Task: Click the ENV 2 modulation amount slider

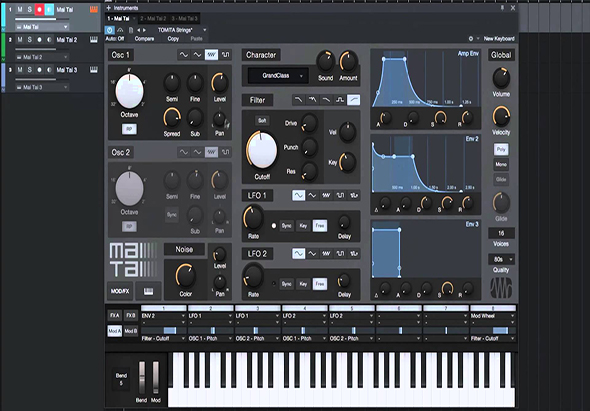Action: 163,330
